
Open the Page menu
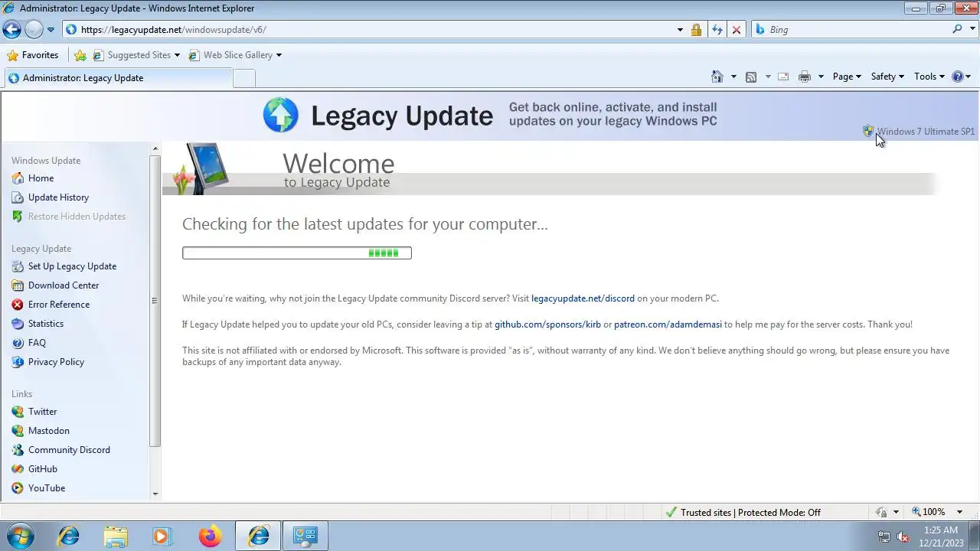847,77
